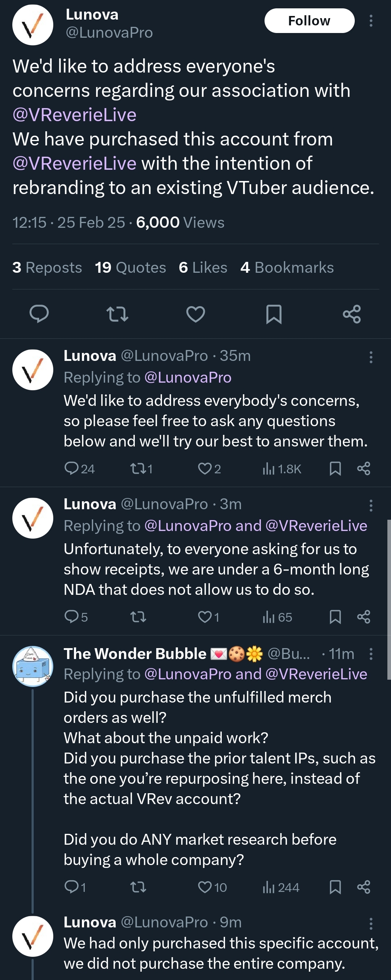Open more options on 35m Lunova reply

371,357
